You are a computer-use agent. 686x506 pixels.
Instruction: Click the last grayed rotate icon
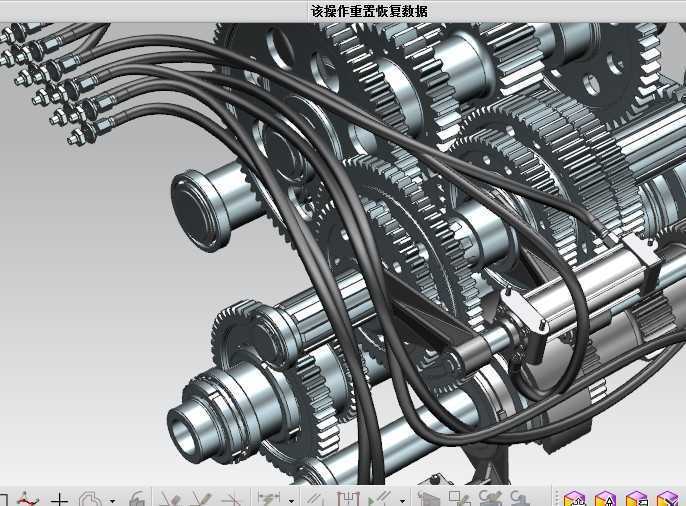[x=520, y=499]
